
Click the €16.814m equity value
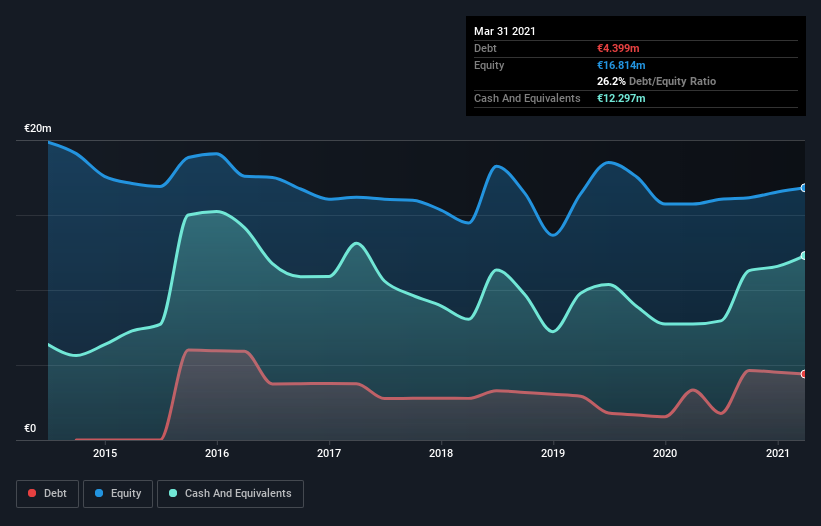pyautogui.click(x=621, y=65)
